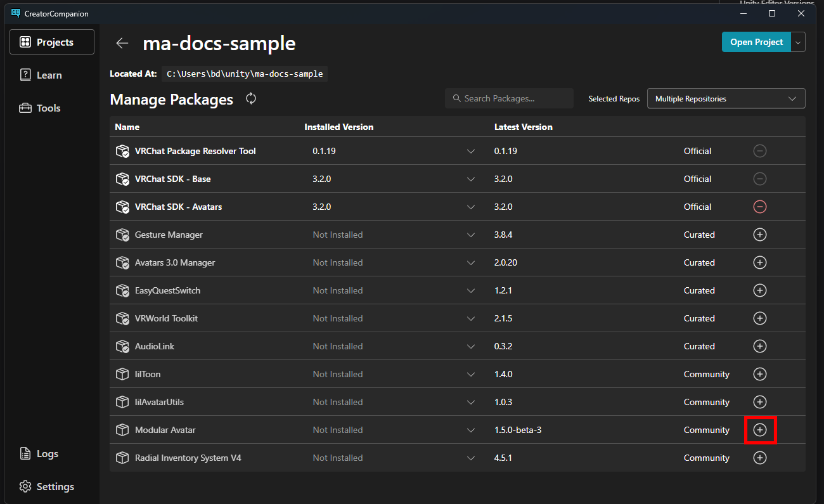The image size is (824, 504).
Task: Add the AudioLink package
Action: coord(759,346)
